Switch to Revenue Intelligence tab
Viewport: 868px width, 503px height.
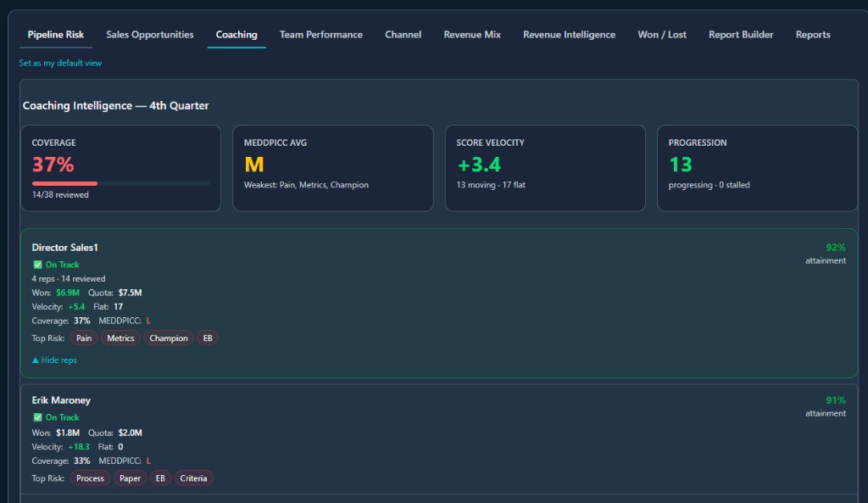point(569,34)
